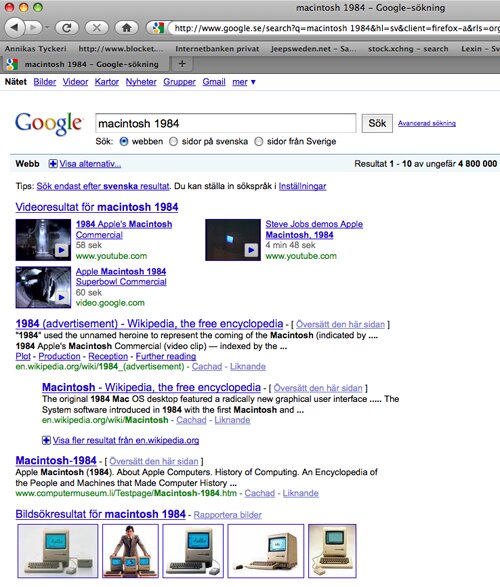Viewport: 500px width, 587px height.
Task: Click the Further reading link
Action: 166,356
